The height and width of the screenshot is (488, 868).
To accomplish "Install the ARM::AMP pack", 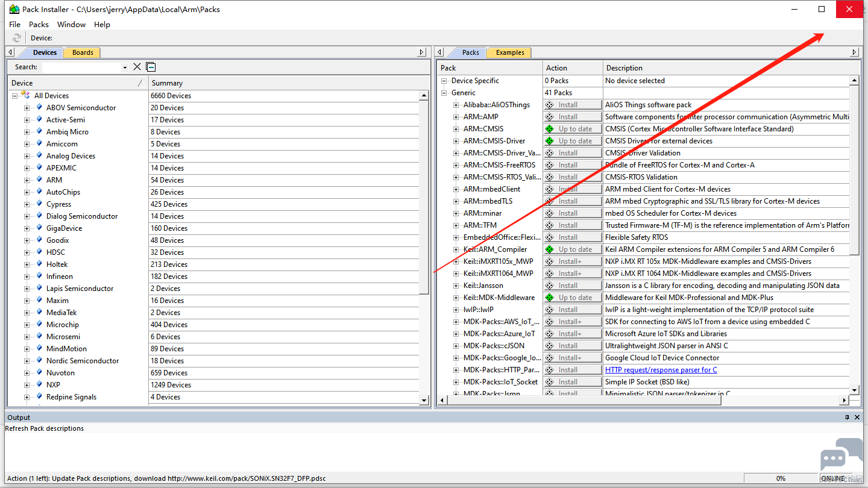I will [573, 117].
